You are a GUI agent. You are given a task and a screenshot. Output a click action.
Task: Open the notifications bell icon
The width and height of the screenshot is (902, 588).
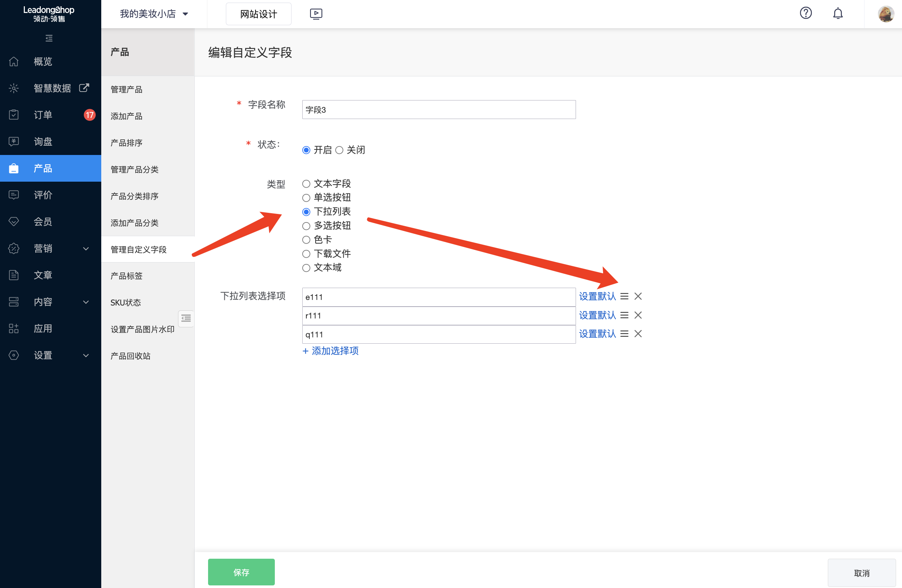click(x=837, y=13)
